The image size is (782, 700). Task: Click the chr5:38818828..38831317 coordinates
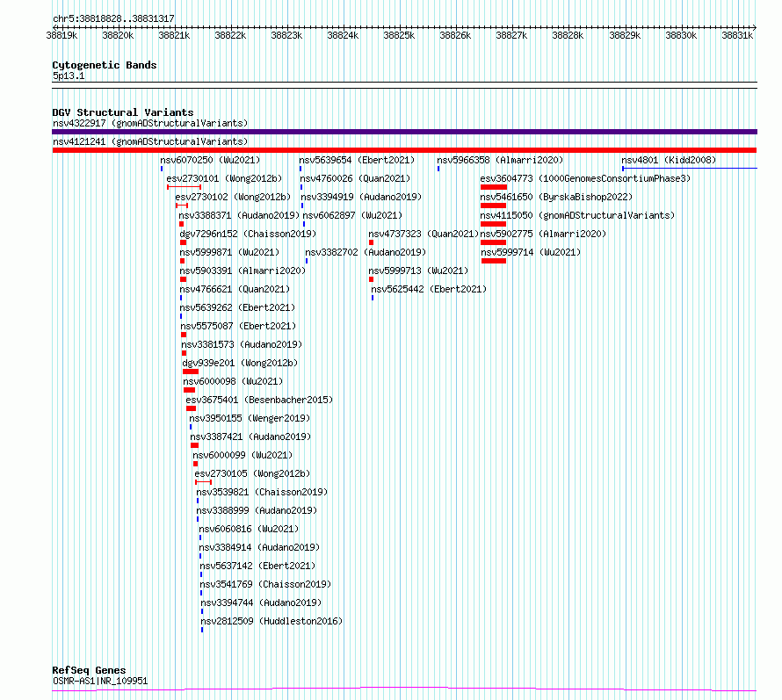(113, 19)
